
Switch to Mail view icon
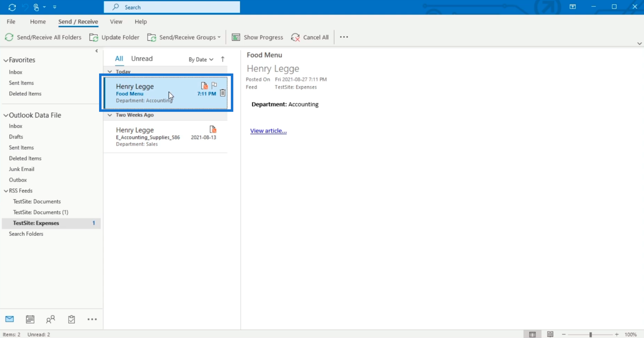(10, 319)
